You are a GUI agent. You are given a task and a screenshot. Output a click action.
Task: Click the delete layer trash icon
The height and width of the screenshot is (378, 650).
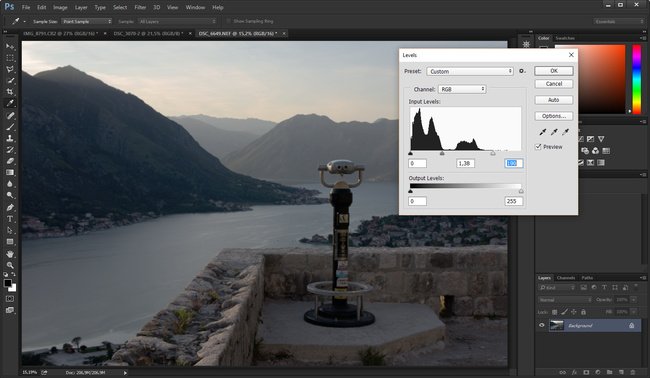(x=633, y=373)
